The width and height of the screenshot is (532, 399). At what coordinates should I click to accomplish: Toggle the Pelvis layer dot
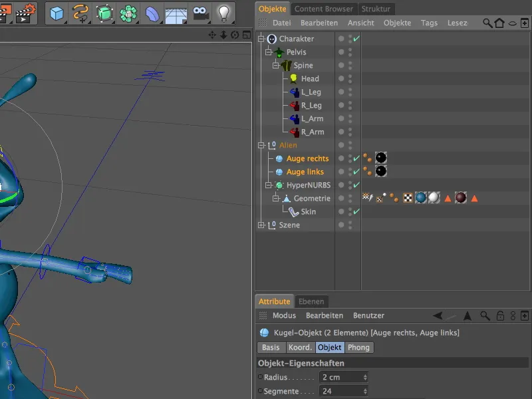coord(341,52)
